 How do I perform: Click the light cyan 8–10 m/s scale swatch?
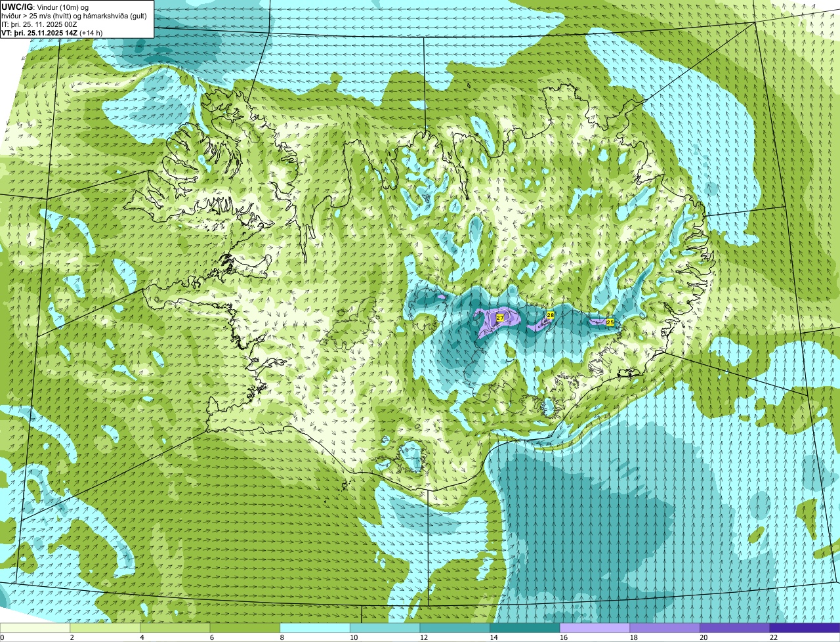[x=315, y=628]
